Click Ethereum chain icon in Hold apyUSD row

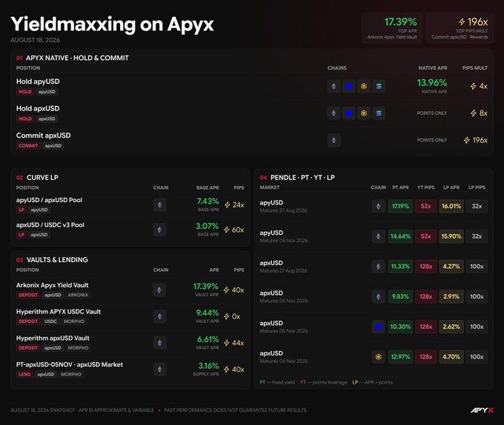334,86
